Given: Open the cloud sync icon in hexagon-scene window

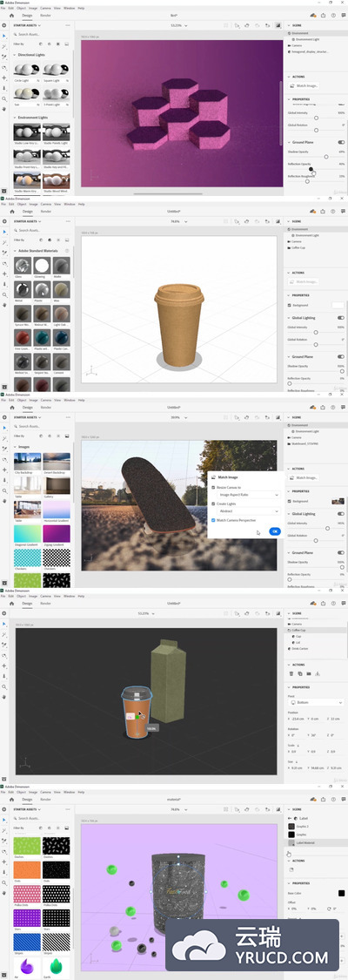Looking at the screenshot, I should coord(313,15).
